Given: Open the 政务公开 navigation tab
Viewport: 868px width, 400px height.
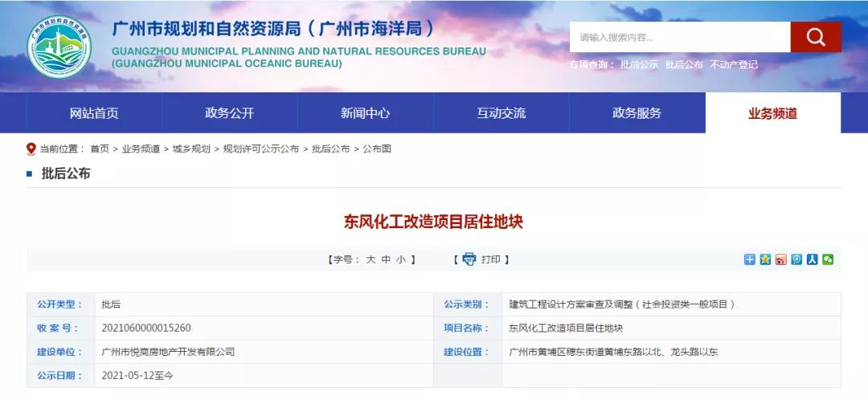Looking at the screenshot, I should pos(230,113).
